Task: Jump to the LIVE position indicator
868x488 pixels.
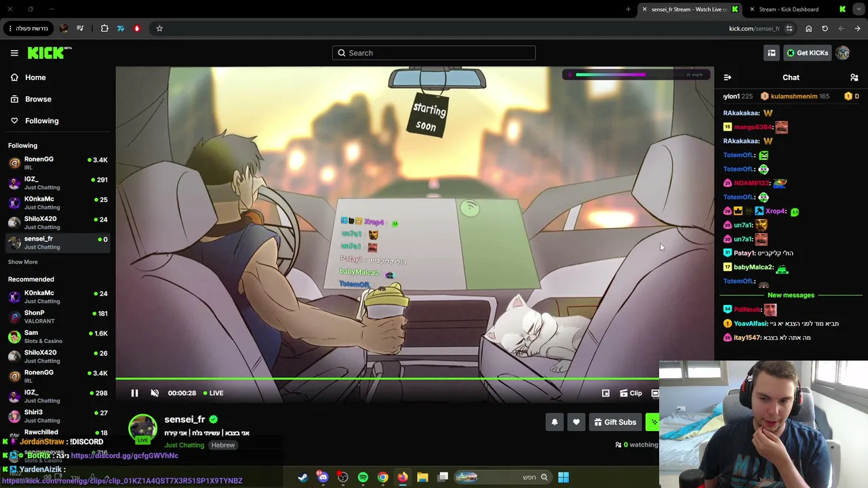Action: (212, 393)
